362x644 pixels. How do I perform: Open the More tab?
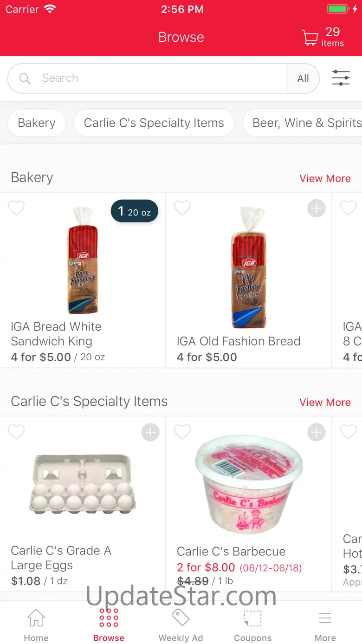click(325, 624)
